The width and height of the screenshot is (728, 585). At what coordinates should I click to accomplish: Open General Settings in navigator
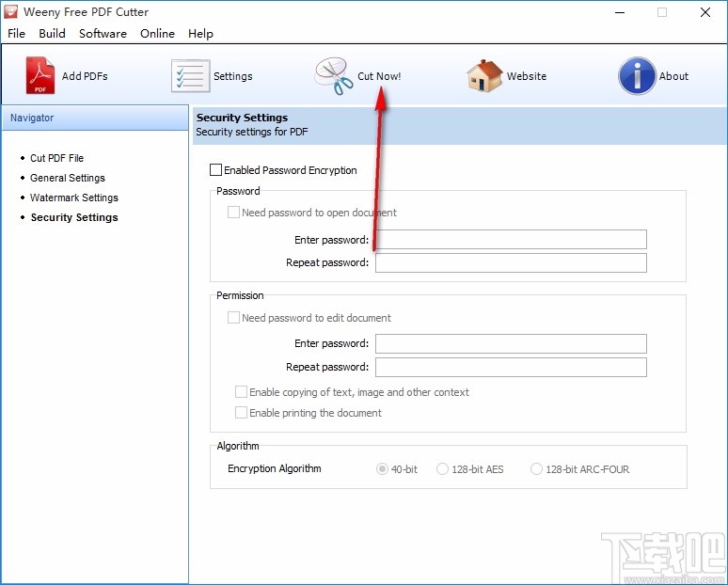pos(68,178)
